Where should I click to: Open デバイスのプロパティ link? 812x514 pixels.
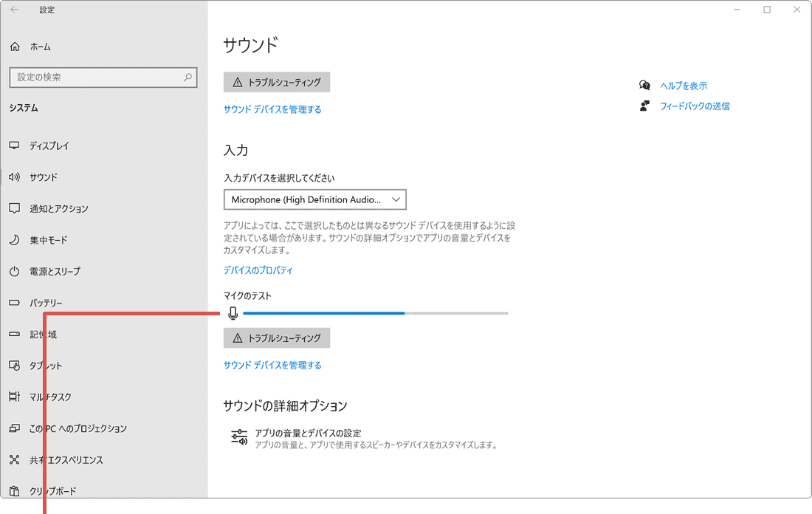click(x=258, y=270)
